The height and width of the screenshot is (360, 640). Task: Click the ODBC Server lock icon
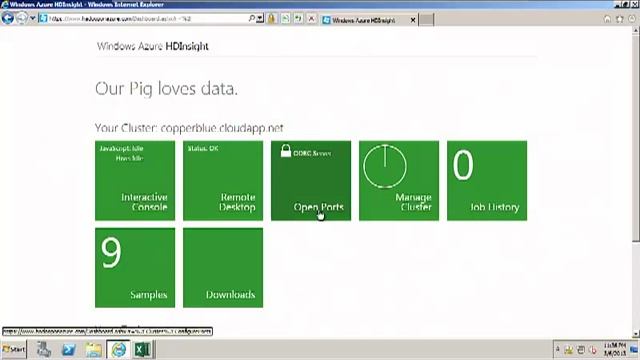coord(286,151)
